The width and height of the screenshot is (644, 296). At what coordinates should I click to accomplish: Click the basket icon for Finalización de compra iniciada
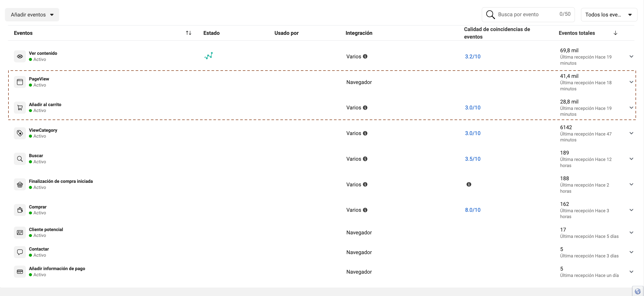20,184
